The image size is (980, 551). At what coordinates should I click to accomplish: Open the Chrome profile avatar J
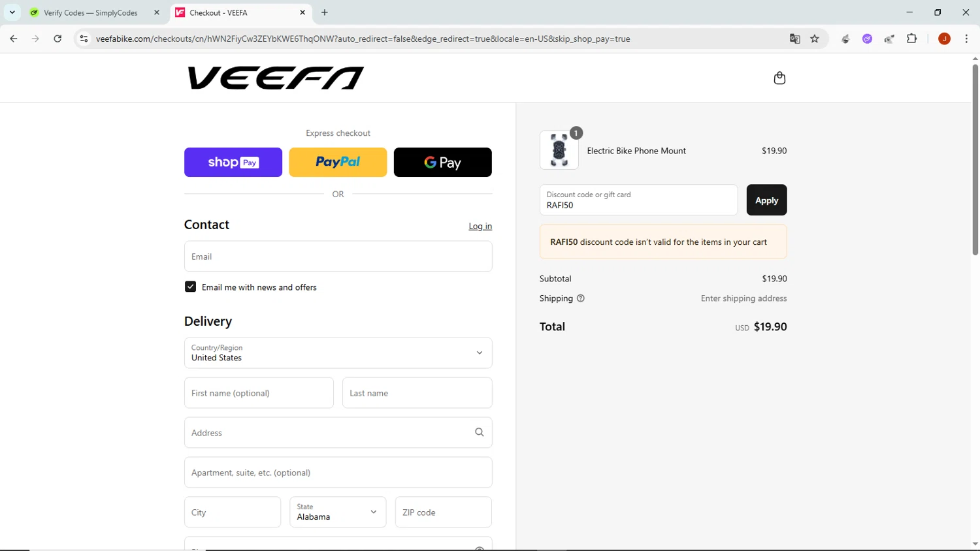point(944,39)
